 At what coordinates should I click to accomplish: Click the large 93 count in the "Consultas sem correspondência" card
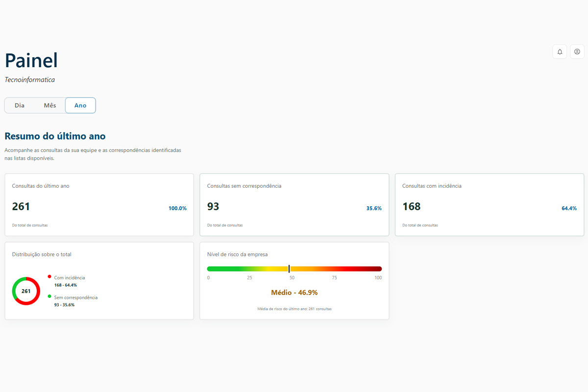click(213, 207)
